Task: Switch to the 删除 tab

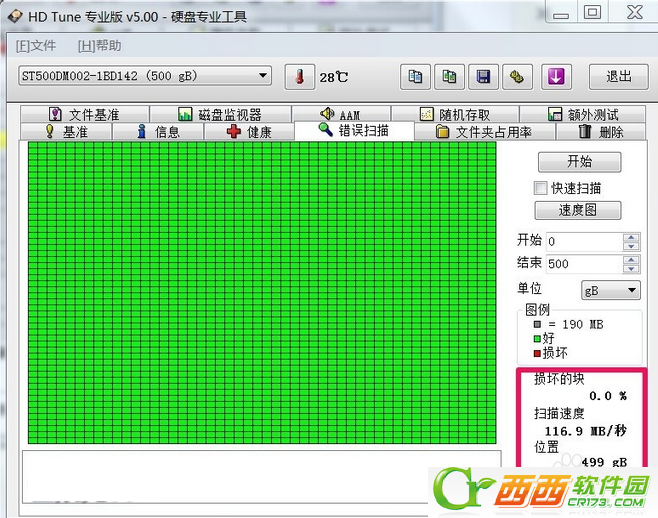Action: click(601, 132)
